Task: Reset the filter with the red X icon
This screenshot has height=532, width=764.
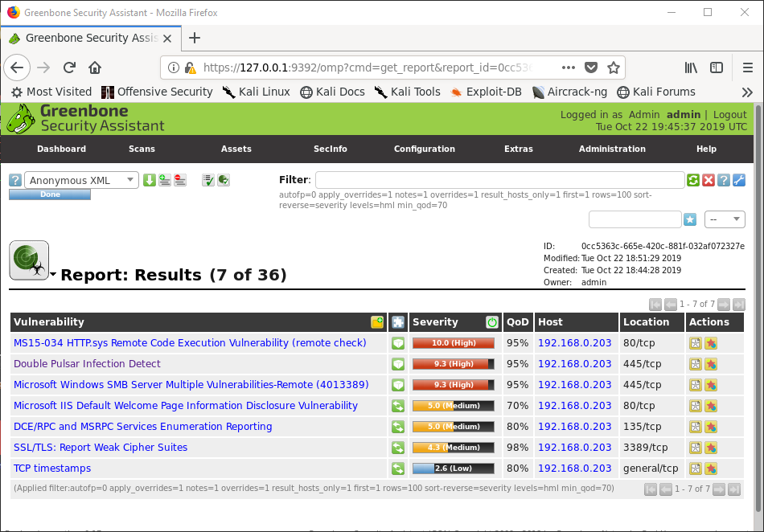Action: pyautogui.click(x=709, y=180)
